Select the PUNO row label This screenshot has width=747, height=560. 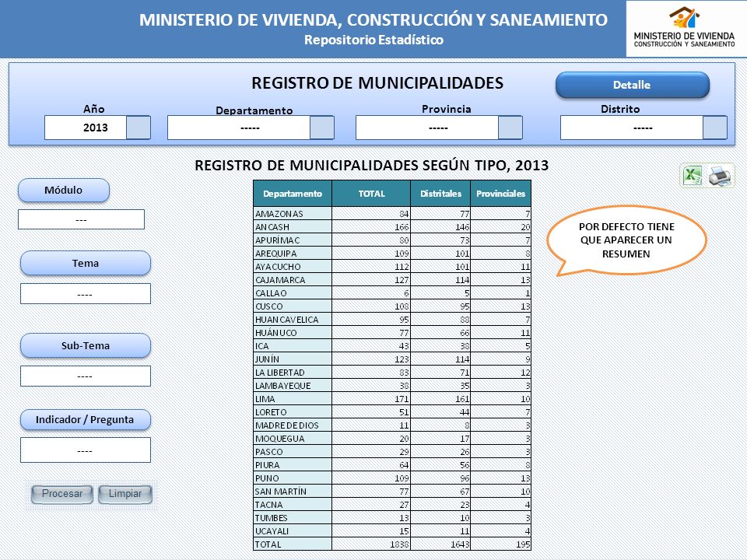[267, 478]
